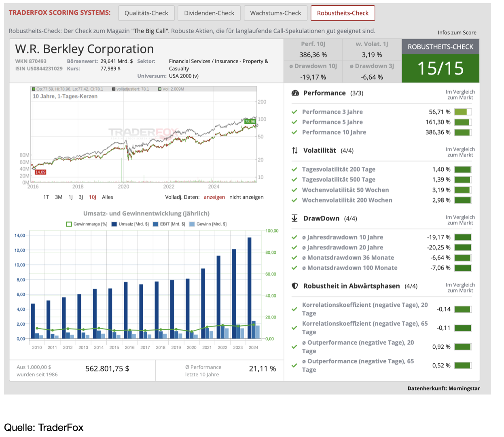Show voladjusted data via anzeigen link

214,197
